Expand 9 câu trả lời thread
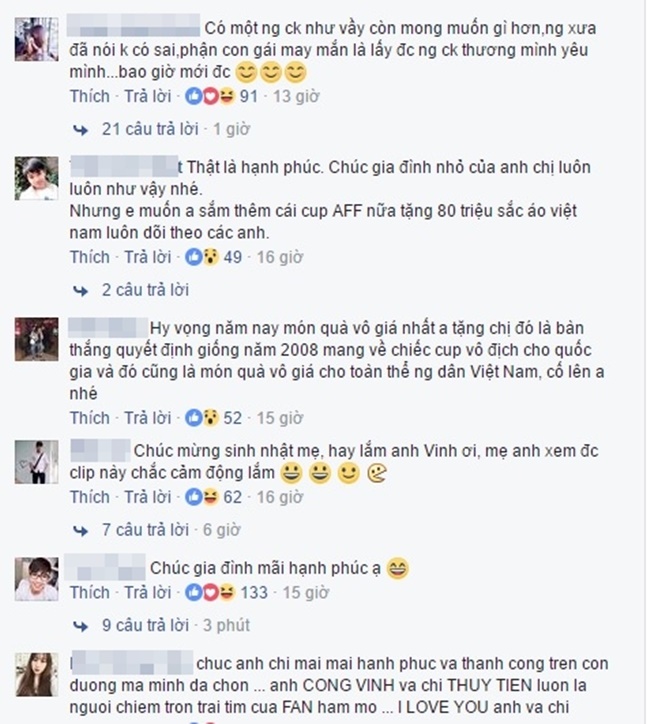This screenshot has height=724, width=650. click(145, 625)
